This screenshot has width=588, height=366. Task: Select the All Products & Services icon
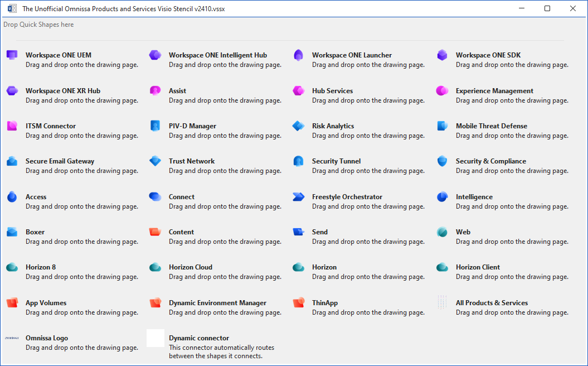pyautogui.click(x=442, y=302)
